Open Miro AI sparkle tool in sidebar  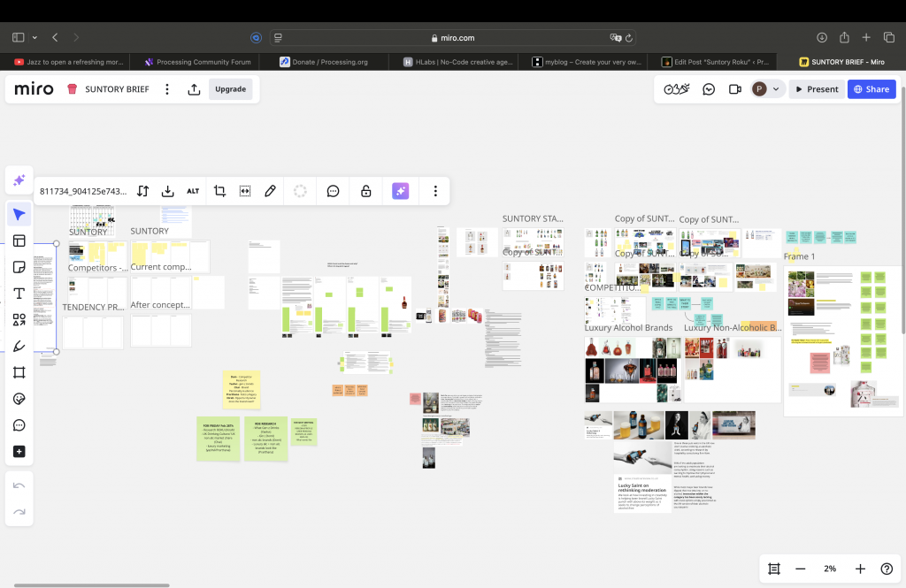point(19,180)
